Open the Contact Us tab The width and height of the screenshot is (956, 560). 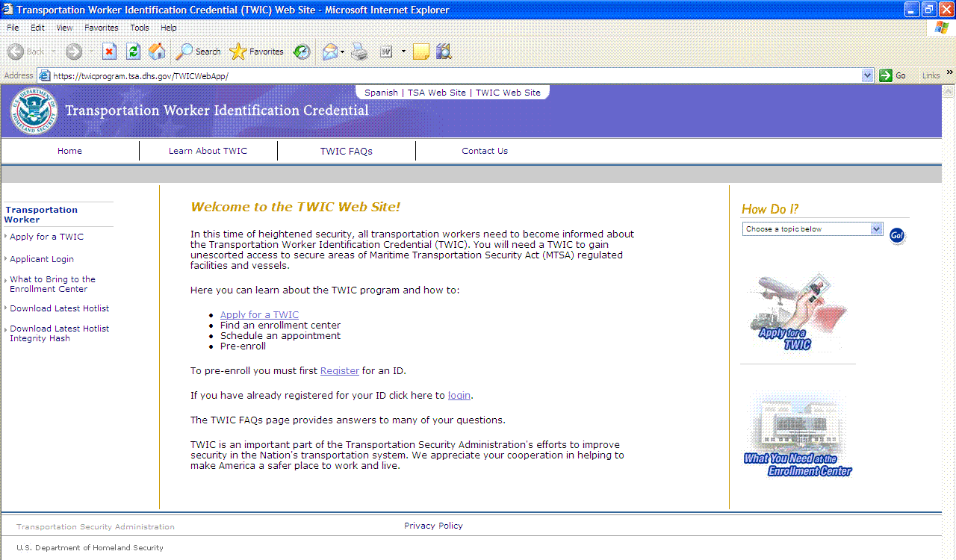tap(485, 151)
